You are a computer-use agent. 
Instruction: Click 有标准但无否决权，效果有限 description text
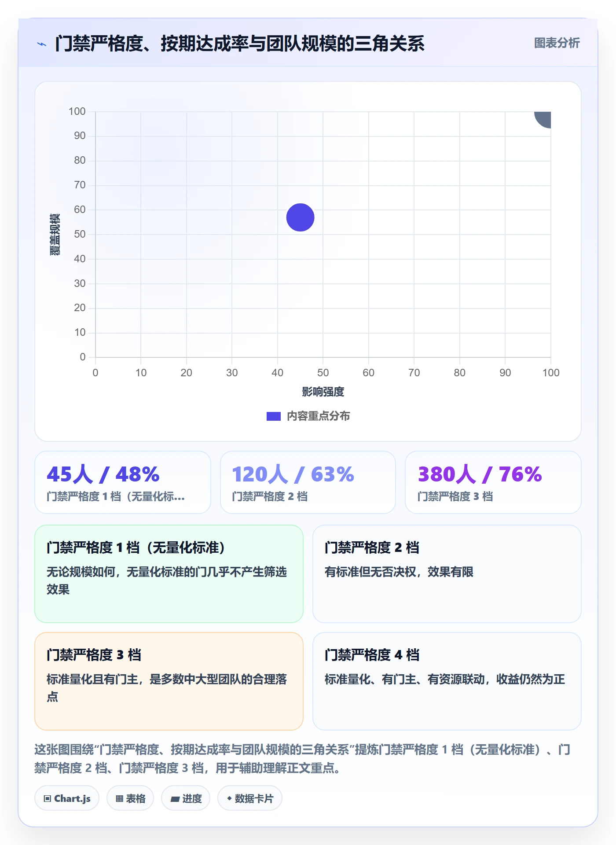click(x=399, y=572)
